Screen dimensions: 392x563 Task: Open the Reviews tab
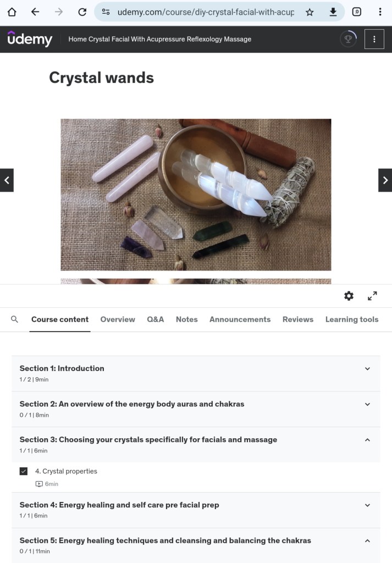[x=298, y=319]
